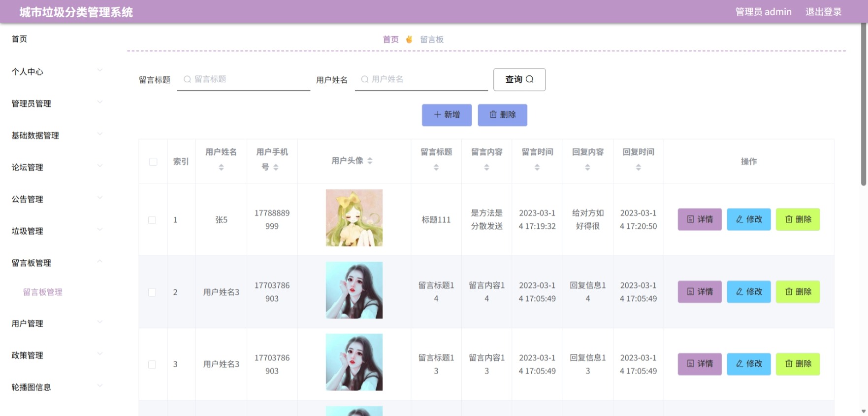Collapse the 留言板管理 parent menu

(57, 263)
